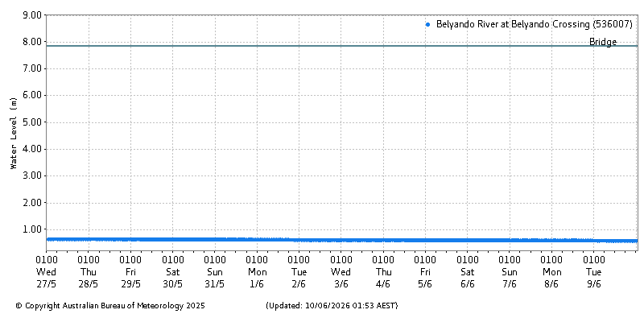Viewport: 644px width, 322px height.
Task: Click the 3.00 water level axis label
Action: 33,175
